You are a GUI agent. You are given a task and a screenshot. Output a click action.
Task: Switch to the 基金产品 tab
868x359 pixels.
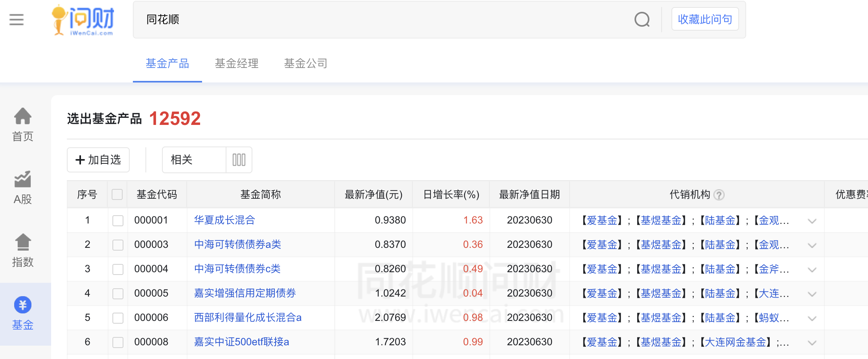tap(167, 63)
